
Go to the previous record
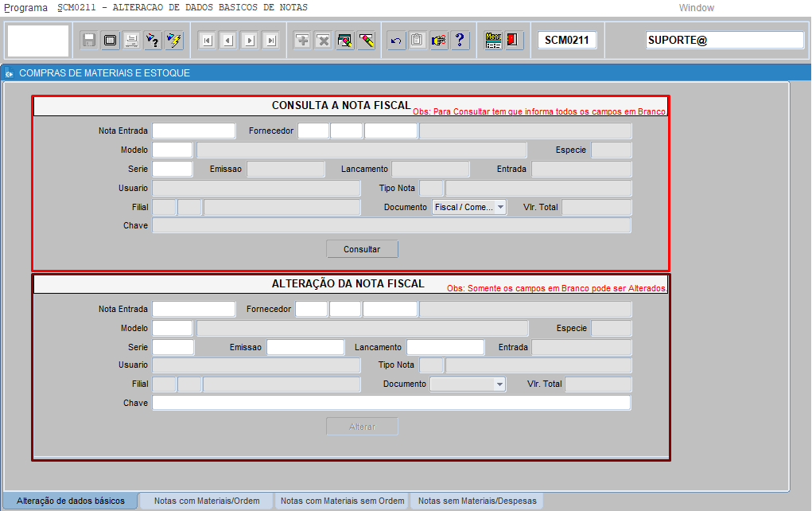[x=228, y=41]
